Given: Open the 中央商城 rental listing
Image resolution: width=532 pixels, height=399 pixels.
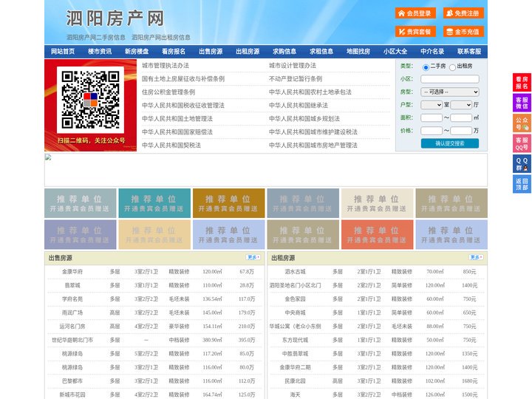Looking at the screenshot, I should 295,313.
